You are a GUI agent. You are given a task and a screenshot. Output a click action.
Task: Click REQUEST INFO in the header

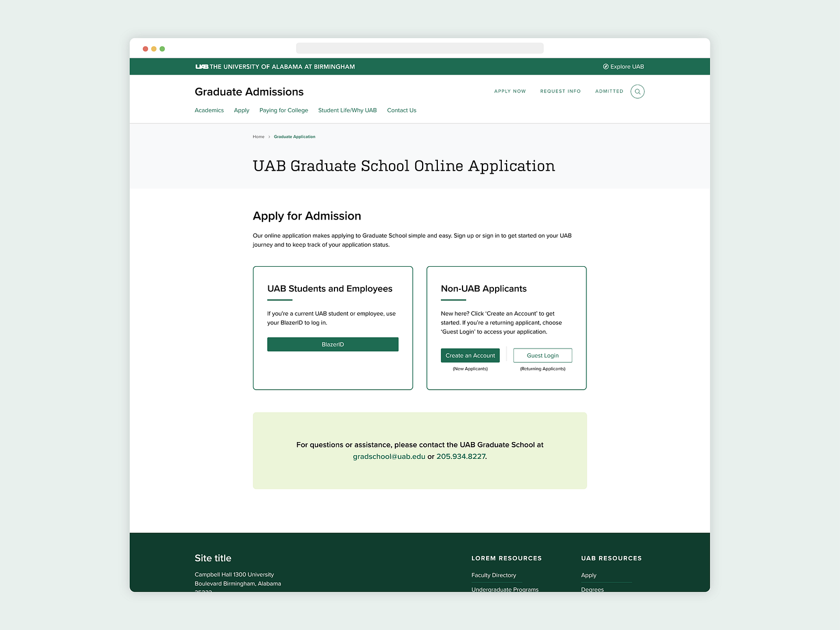tap(560, 91)
